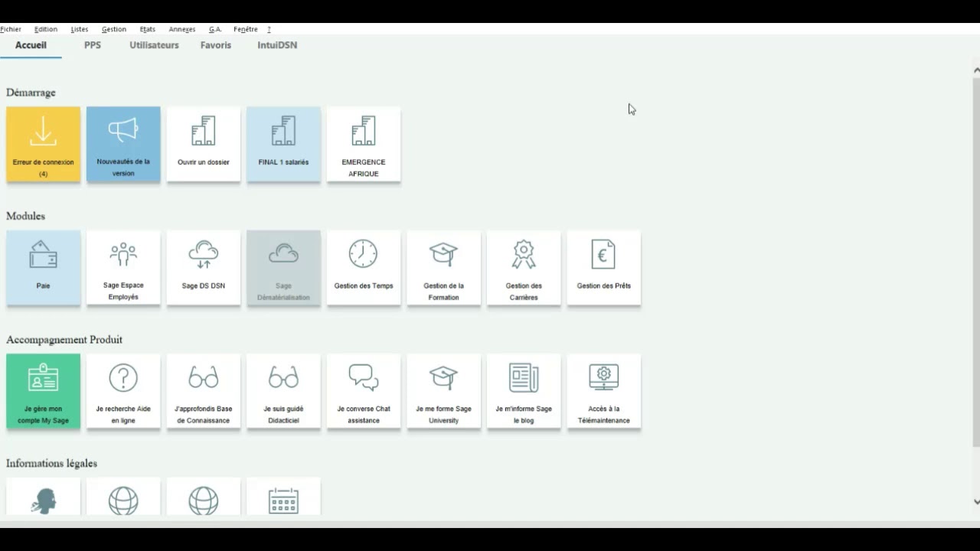Launch Accès à la Télémaintenance
Screen dimensions: 980x551
coord(604,391)
